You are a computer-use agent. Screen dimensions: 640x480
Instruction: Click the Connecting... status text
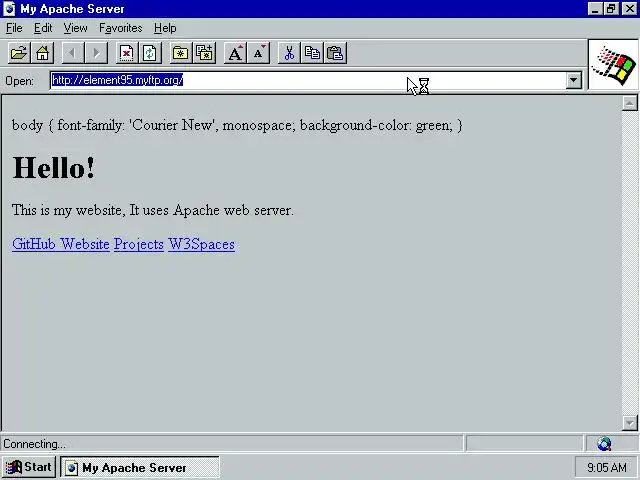coord(34,444)
